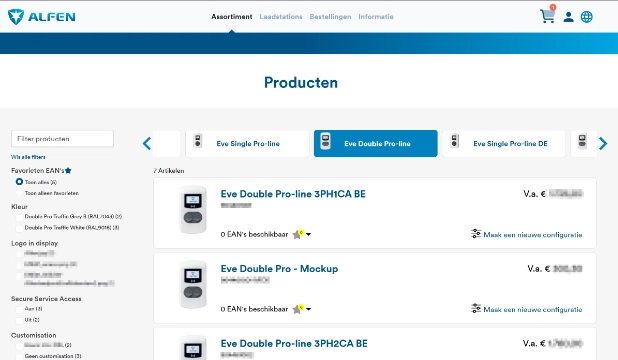Open Eve Double Pro-line 3PH2CA BE title link
Screen dimensions: 618x360
click(x=294, y=344)
